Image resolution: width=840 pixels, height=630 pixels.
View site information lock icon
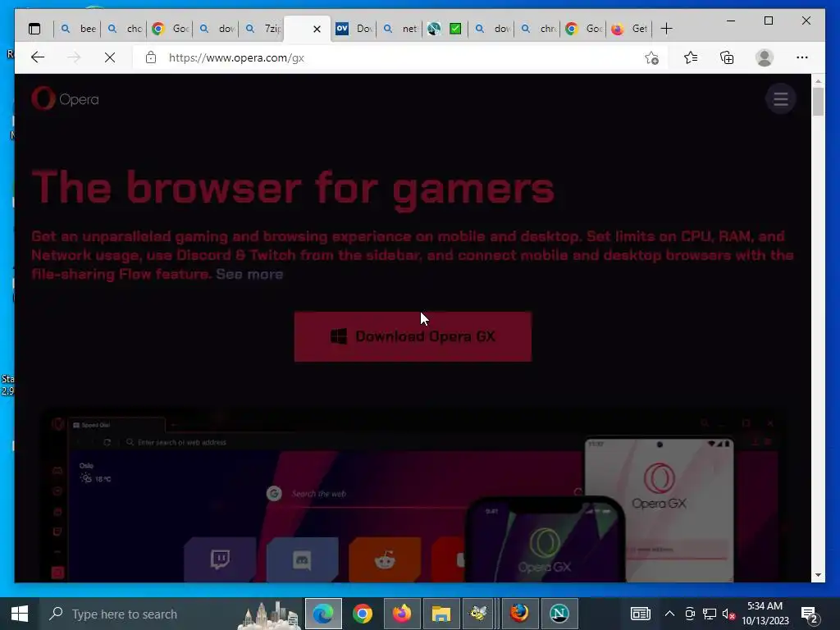pos(151,57)
